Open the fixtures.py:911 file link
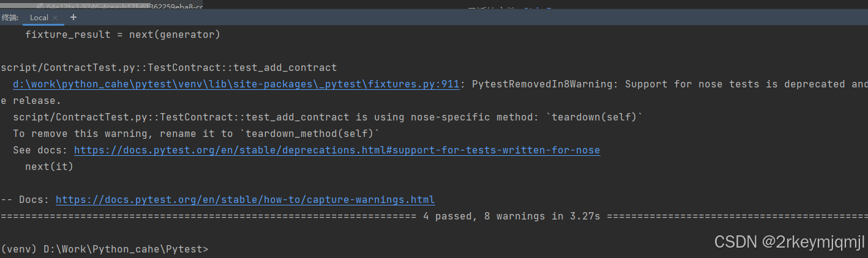868x258 pixels. 236,84
